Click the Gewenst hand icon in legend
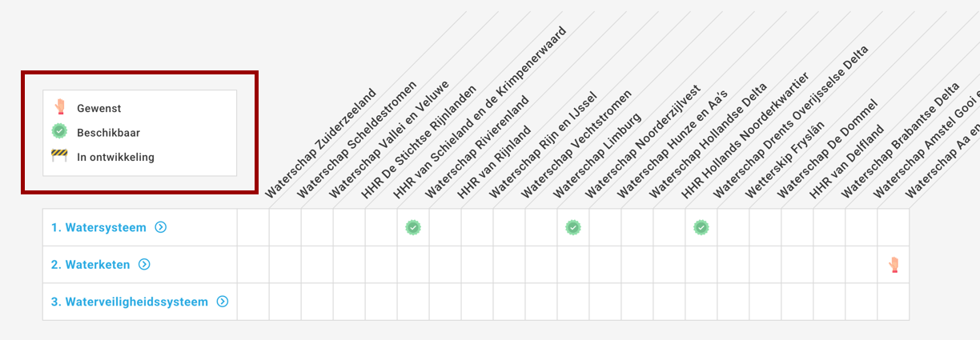Screen dimensions: 980x340 click(x=59, y=107)
